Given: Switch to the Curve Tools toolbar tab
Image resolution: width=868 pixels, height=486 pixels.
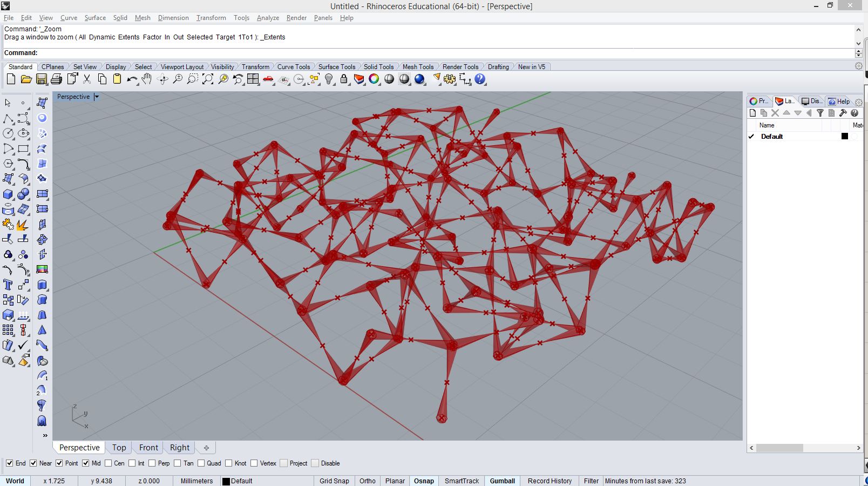Looking at the screenshot, I should coord(294,67).
